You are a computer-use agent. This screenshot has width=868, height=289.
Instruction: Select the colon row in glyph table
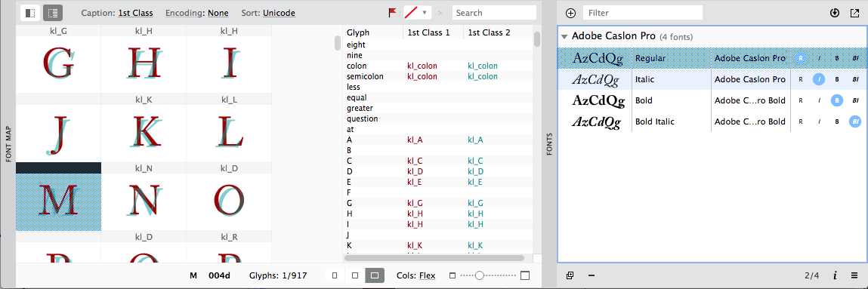pyautogui.click(x=437, y=66)
